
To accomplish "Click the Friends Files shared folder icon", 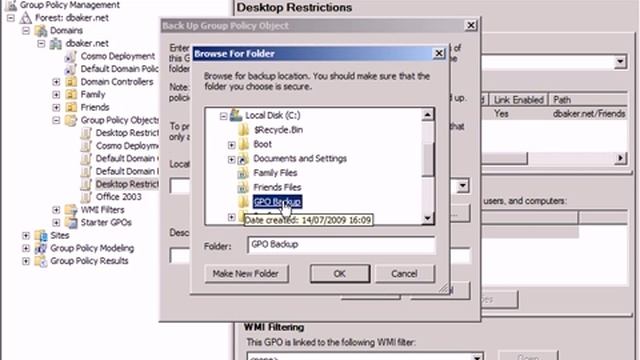I will tap(243, 187).
